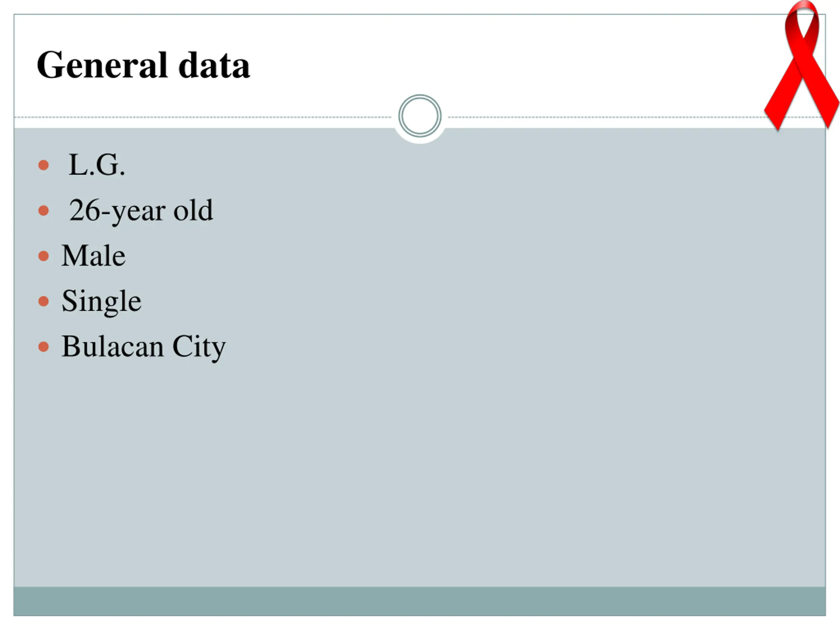Select the circle ornament on the divider
Image resolution: width=840 pixels, height=630 pixels.
420,116
